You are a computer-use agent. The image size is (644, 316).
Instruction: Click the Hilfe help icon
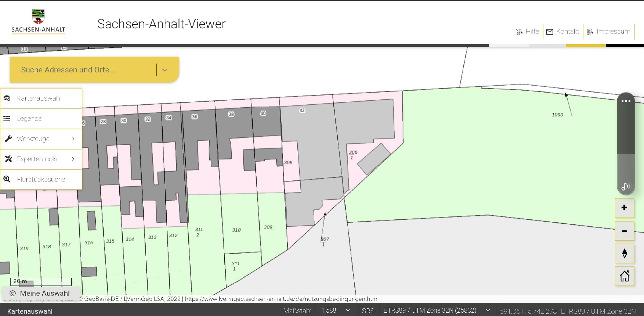pyautogui.click(x=519, y=32)
